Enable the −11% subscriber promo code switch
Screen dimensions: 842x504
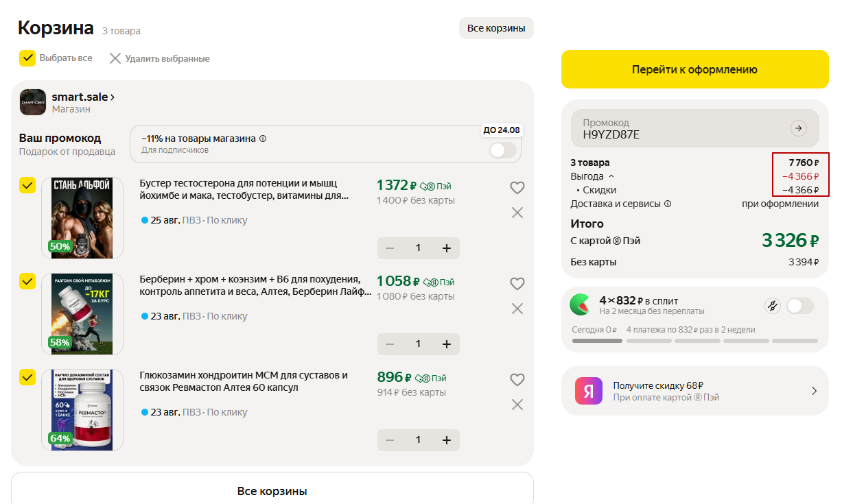(502, 150)
